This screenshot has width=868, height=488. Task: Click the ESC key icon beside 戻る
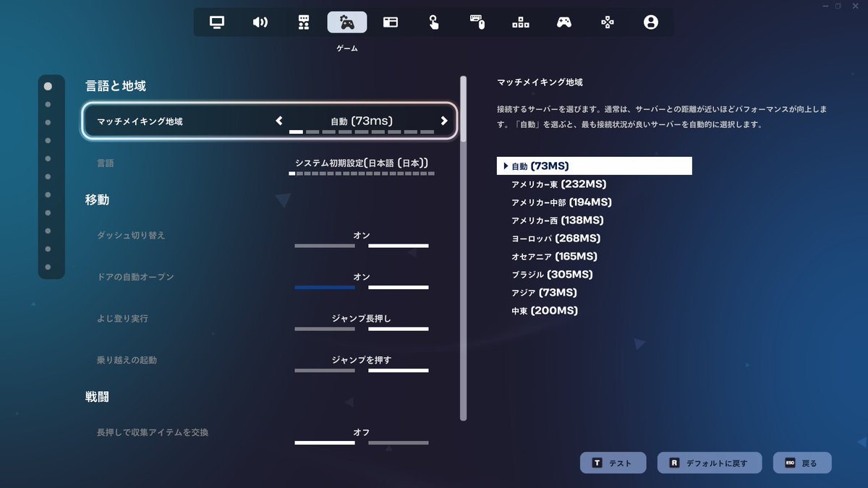[791, 463]
